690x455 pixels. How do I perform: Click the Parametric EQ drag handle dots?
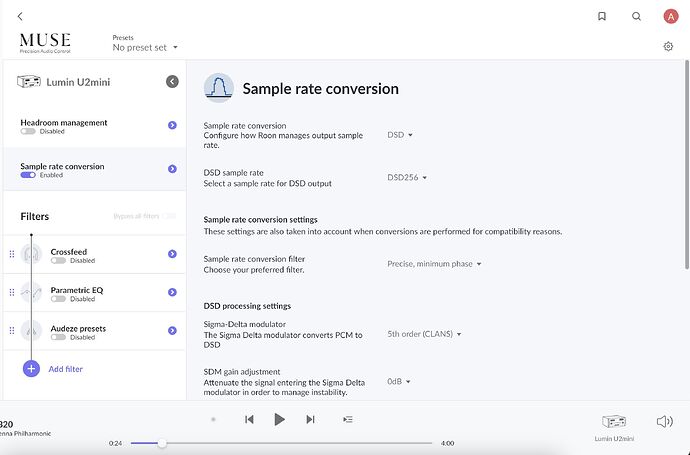point(12,292)
